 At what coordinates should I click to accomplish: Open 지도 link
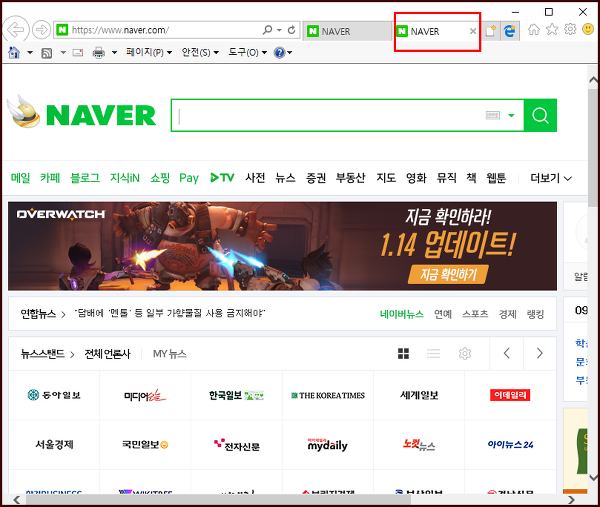(x=386, y=178)
